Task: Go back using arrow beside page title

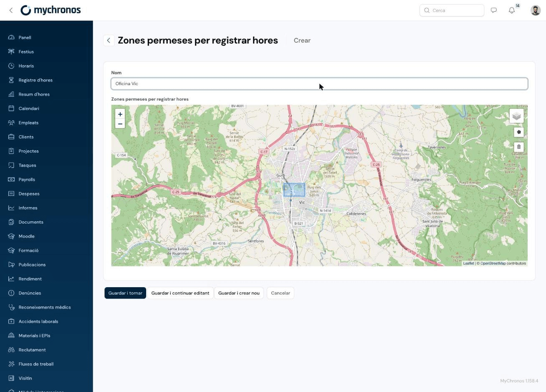Action: [109, 40]
